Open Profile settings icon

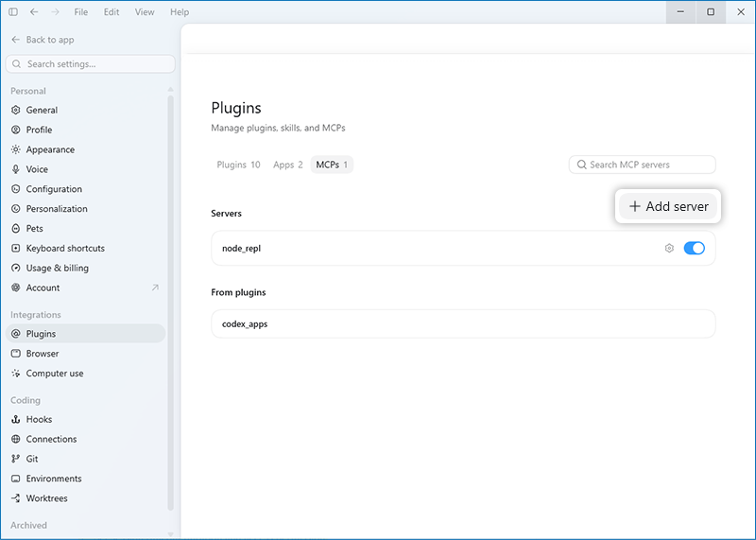click(x=16, y=130)
